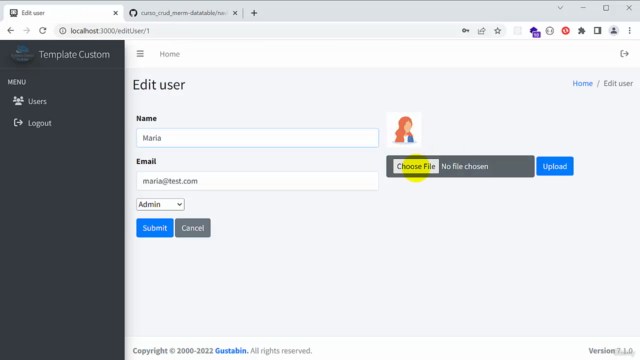Share this page icon
Viewport: 640px width, 360px height.
(482, 31)
